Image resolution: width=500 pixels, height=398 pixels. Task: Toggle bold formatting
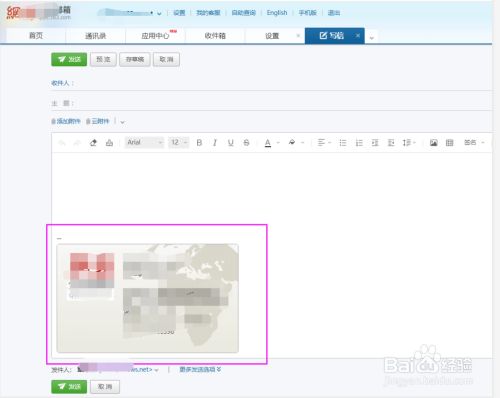(199, 143)
